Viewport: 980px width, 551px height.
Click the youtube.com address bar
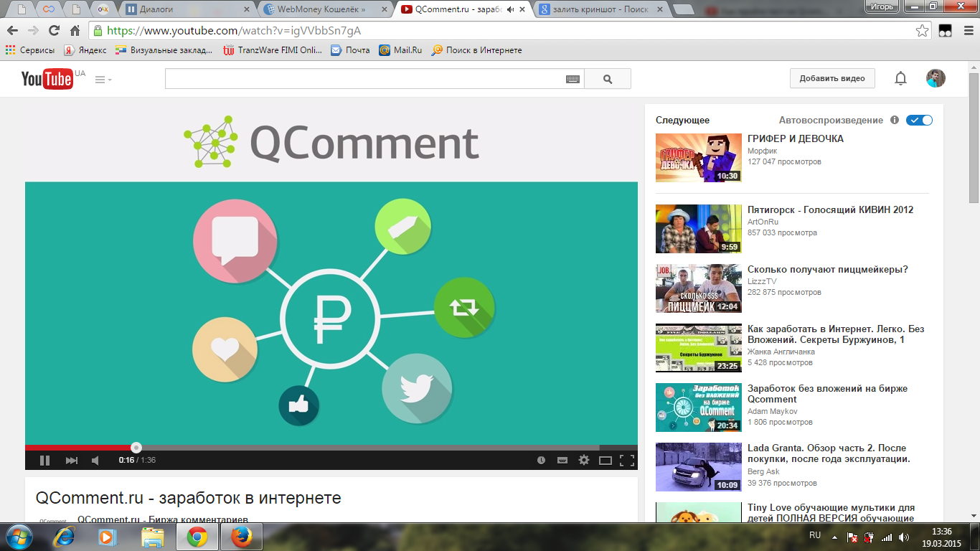pyautogui.click(x=502, y=31)
